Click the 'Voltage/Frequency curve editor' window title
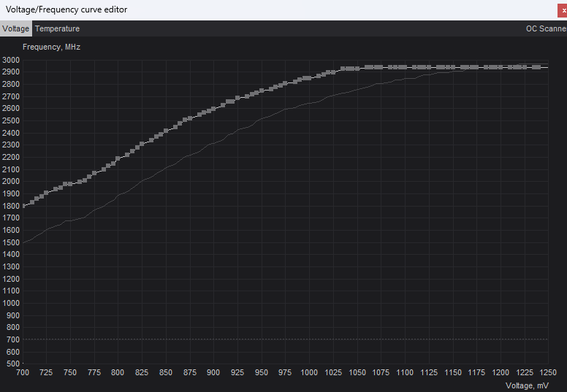Image resolution: width=567 pixels, height=392 pixels. coord(66,9)
